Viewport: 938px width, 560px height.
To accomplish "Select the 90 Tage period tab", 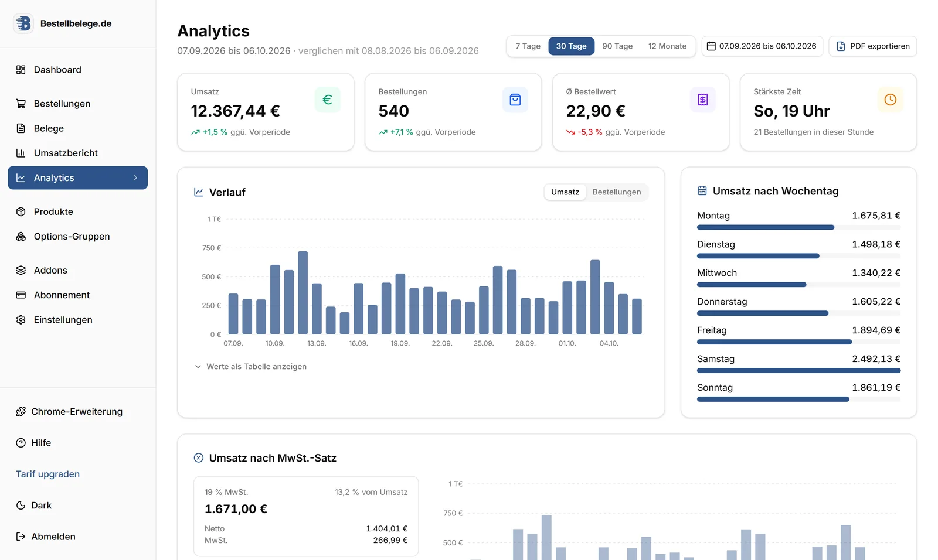I will click(x=617, y=46).
